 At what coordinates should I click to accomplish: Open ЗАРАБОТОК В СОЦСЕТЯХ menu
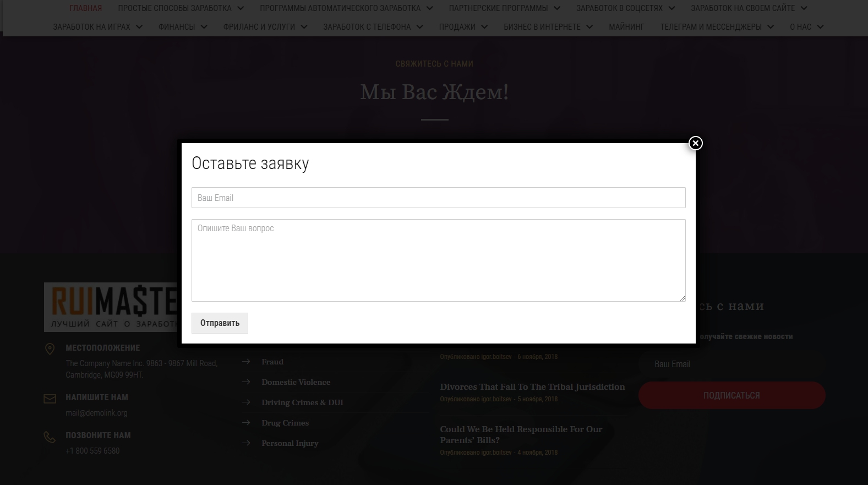[619, 8]
